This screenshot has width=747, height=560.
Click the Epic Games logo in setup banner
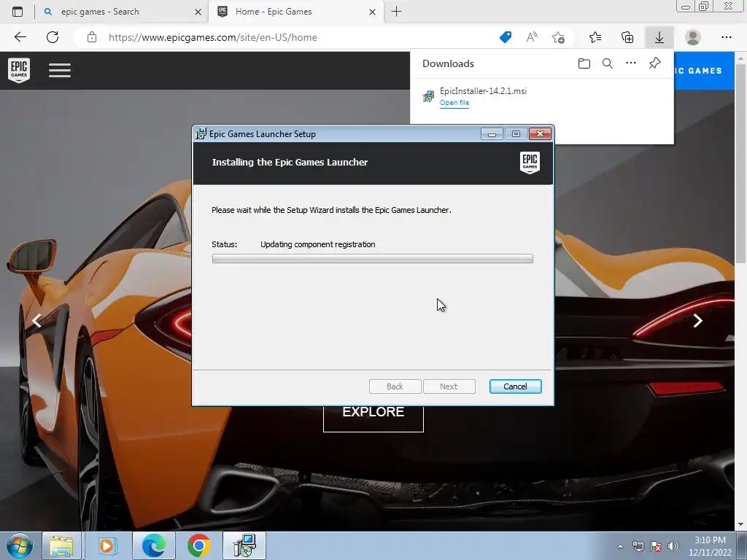[x=530, y=163]
